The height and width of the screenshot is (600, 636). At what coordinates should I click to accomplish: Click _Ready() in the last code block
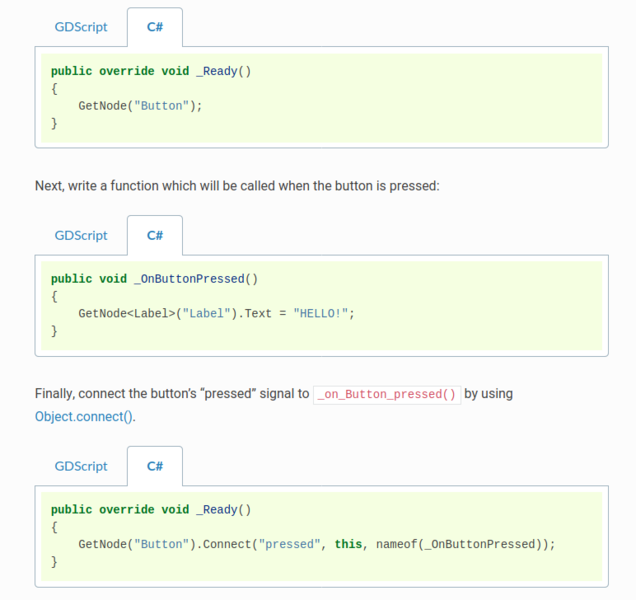pyautogui.click(x=224, y=510)
